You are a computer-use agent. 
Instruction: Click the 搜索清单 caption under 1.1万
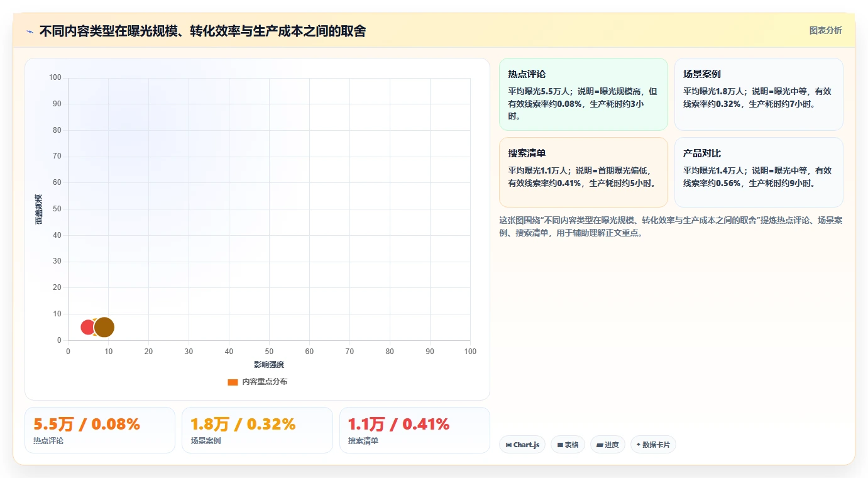[363, 441]
